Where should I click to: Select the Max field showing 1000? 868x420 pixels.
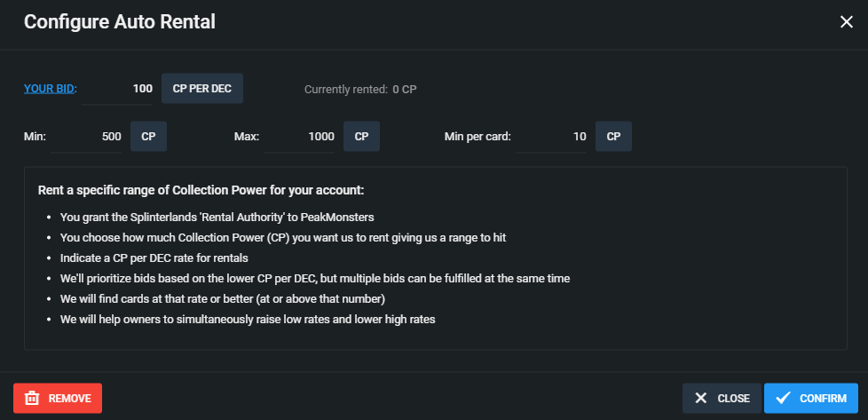click(x=299, y=137)
